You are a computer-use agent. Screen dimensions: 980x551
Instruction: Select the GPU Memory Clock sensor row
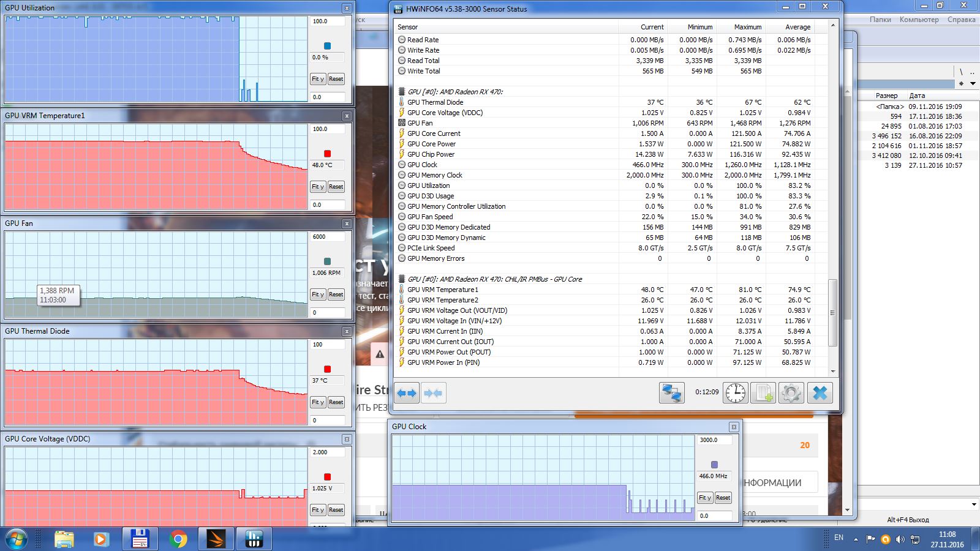(x=610, y=175)
